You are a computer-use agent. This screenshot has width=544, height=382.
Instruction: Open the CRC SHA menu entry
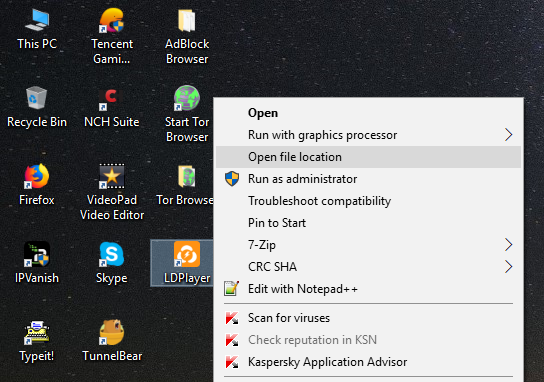click(368, 267)
